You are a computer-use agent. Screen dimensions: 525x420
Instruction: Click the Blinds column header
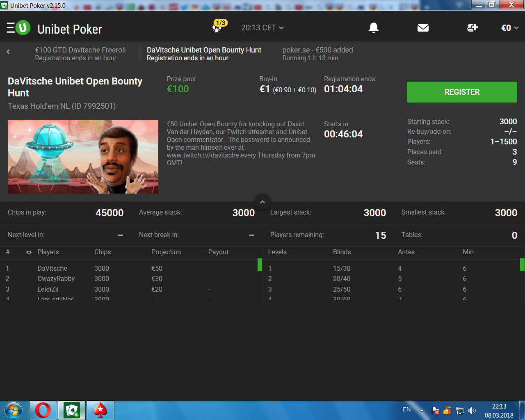tap(342, 252)
